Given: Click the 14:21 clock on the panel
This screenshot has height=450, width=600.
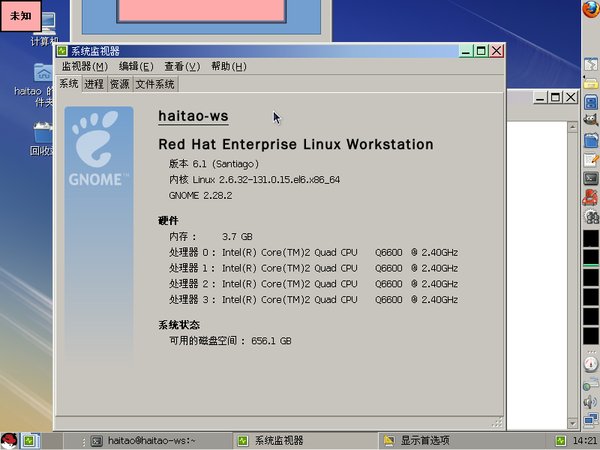Looking at the screenshot, I should pos(584,441).
